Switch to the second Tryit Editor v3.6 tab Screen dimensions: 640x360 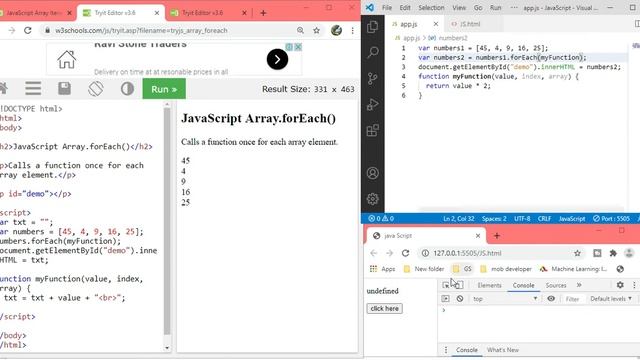pyautogui.click(x=208, y=13)
